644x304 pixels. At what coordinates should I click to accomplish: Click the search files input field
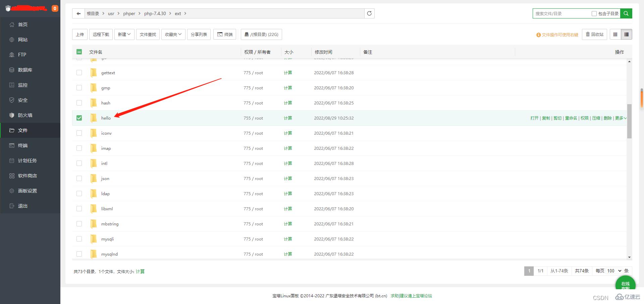562,13
